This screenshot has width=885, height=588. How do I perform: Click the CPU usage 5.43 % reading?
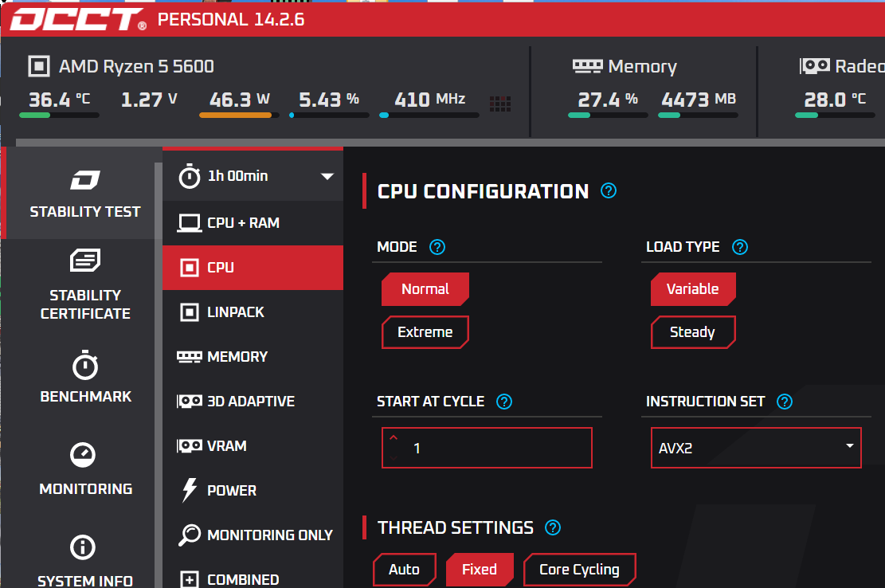(x=329, y=100)
